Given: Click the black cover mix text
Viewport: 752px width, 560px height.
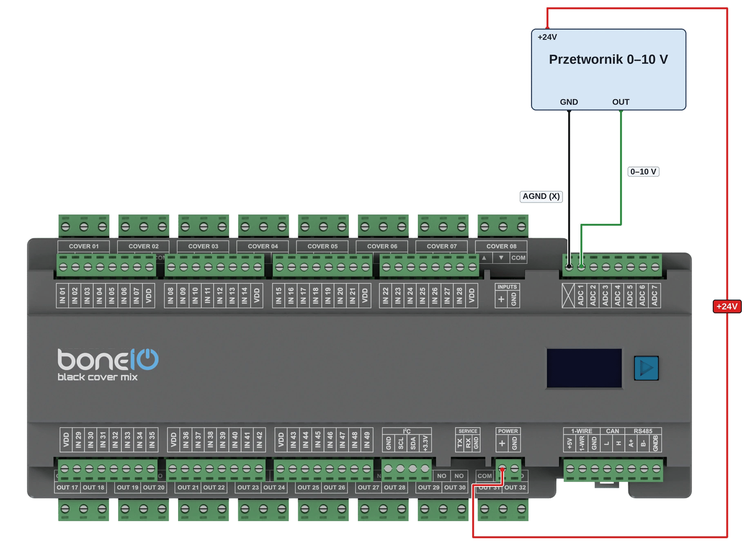Looking at the screenshot, I should click(98, 377).
